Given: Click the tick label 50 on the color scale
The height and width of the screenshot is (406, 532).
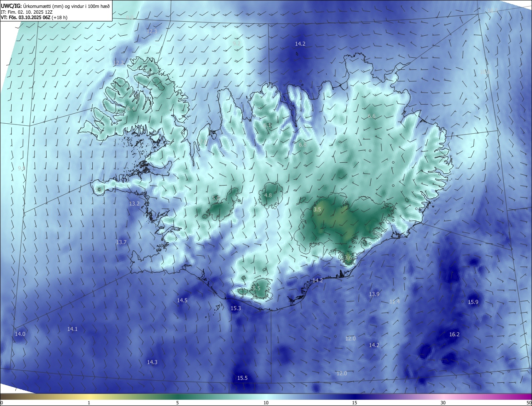Looking at the screenshot, I should coord(529,403).
